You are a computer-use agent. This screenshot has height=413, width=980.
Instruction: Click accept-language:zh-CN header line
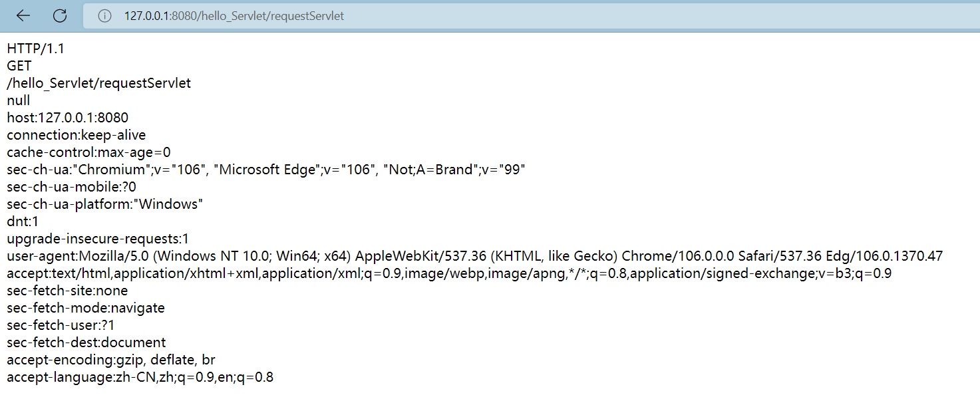[x=140, y=377]
